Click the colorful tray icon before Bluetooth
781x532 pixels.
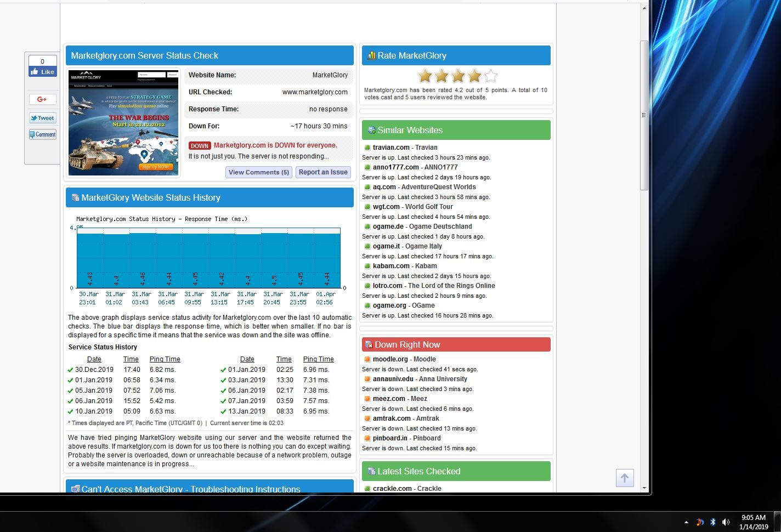700,522
